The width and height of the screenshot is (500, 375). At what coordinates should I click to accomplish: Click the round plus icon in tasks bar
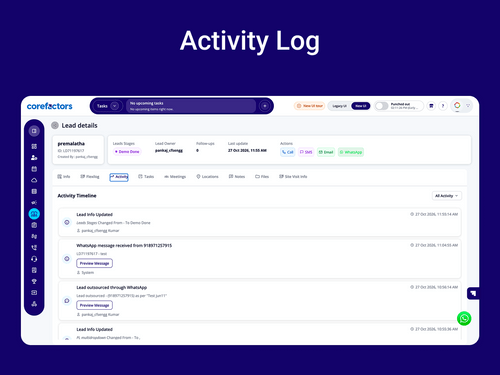265,106
